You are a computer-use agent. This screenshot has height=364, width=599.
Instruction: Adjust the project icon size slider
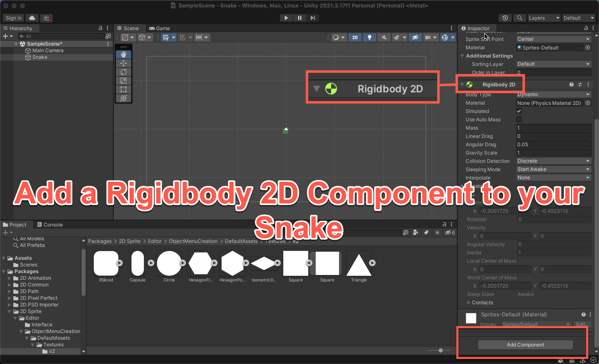click(440, 351)
